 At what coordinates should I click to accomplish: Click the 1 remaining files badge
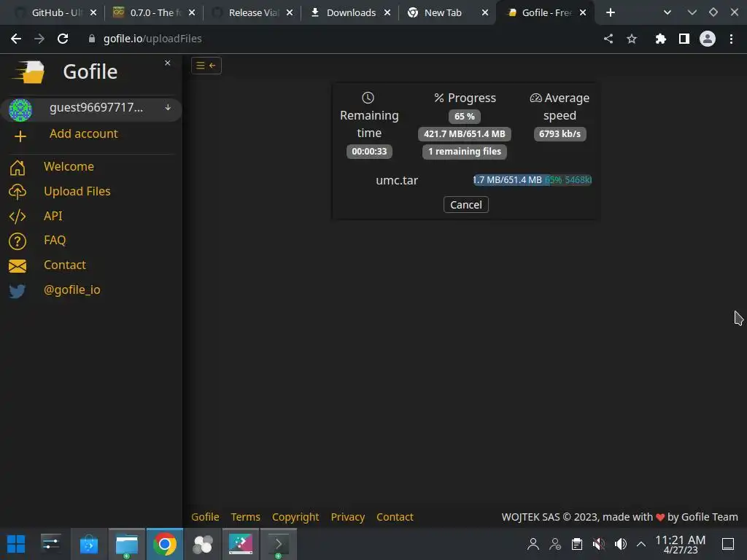coord(465,152)
